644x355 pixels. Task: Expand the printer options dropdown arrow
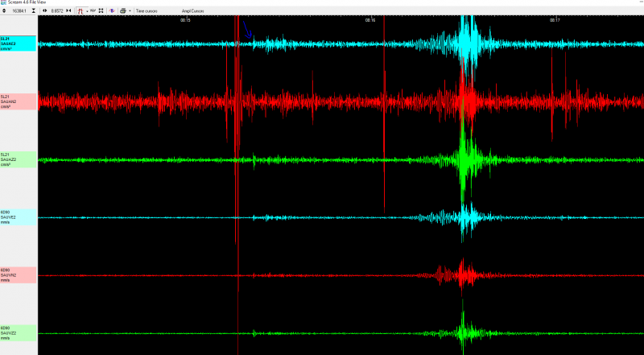tap(130, 11)
